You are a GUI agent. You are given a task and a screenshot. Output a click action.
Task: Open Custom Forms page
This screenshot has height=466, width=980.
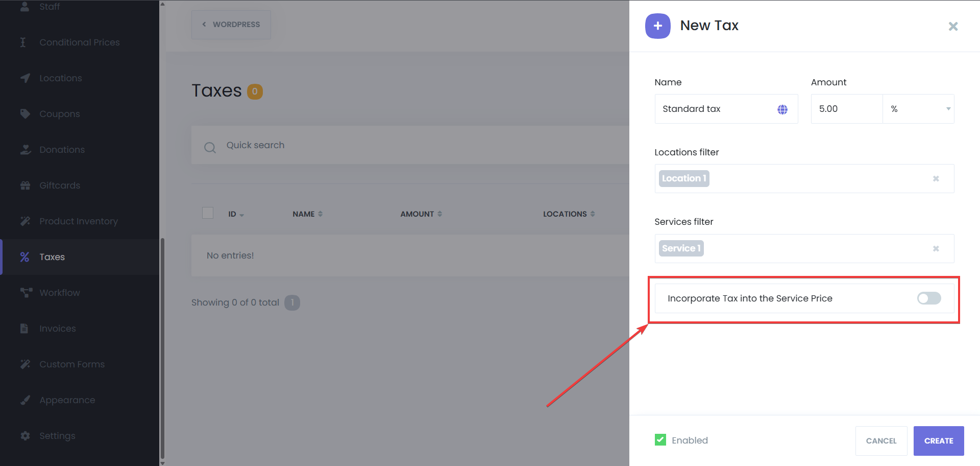pos(80,364)
